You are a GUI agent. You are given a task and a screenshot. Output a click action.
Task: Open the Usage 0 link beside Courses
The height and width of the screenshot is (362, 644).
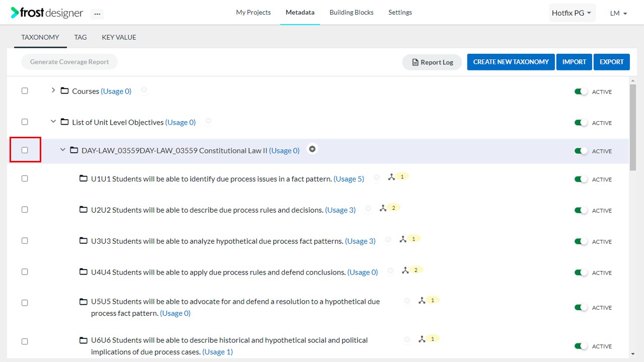click(116, 92)
